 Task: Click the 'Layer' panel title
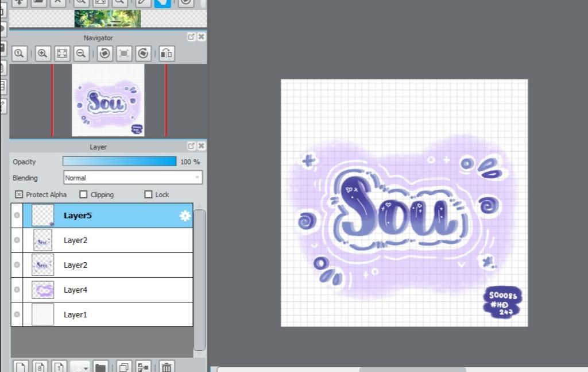click(98, 147)
